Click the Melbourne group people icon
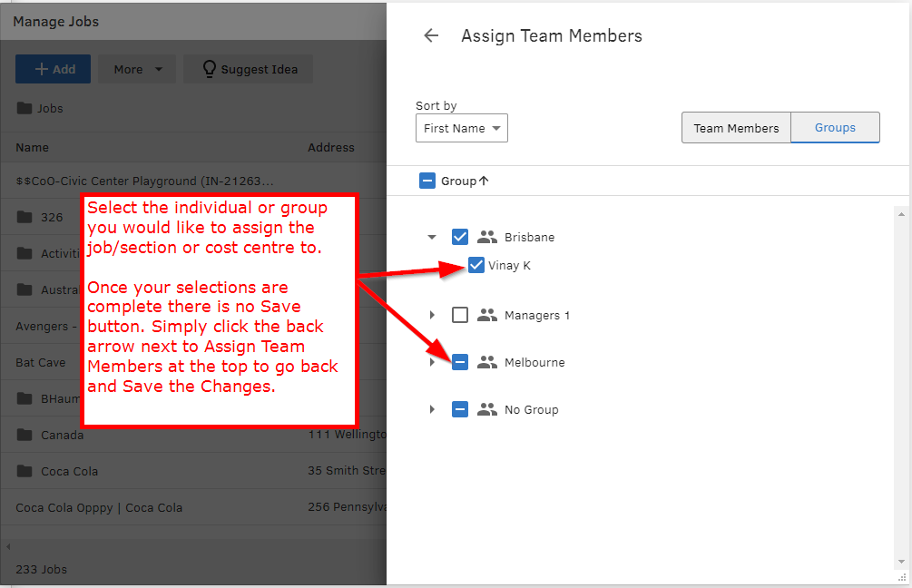The height and width of the screenshot is (588, 912). [486, 362]
